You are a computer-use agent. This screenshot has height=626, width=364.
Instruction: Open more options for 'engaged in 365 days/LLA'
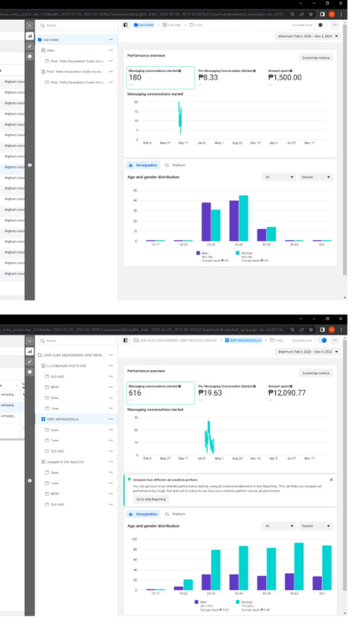(111, 462)
